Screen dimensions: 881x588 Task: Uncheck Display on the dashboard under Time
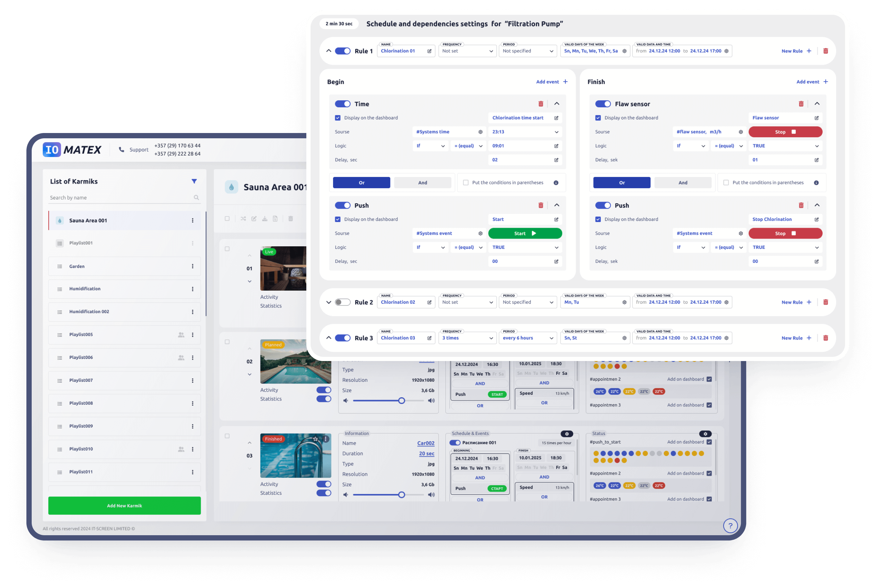click(338, 118)
